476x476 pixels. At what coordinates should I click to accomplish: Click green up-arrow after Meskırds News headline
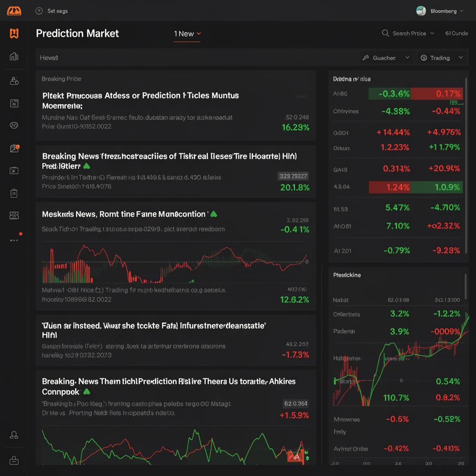(214, 214)
